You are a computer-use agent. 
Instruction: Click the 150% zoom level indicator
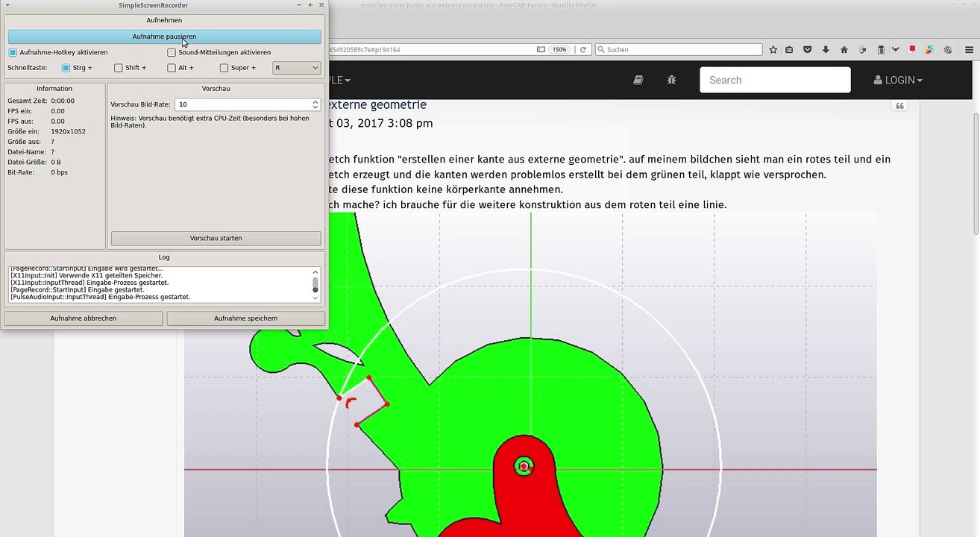coord(559,50)
